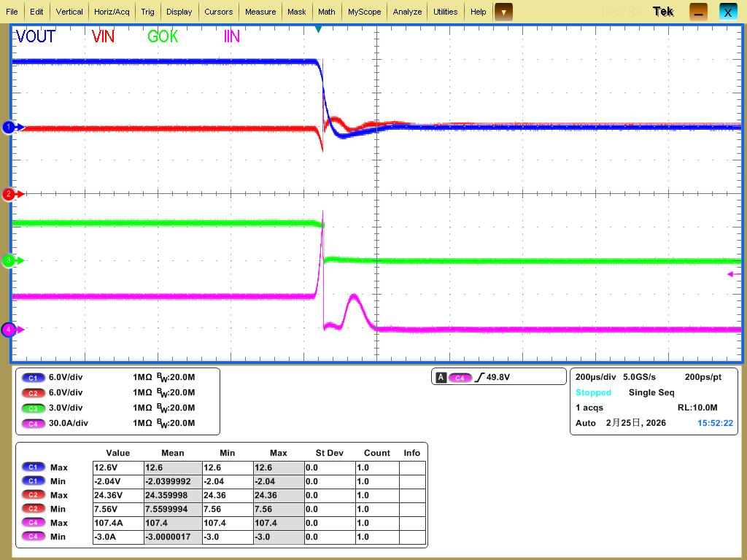
Task: Click the rising edge trigger slope icon
Action: 479,377
